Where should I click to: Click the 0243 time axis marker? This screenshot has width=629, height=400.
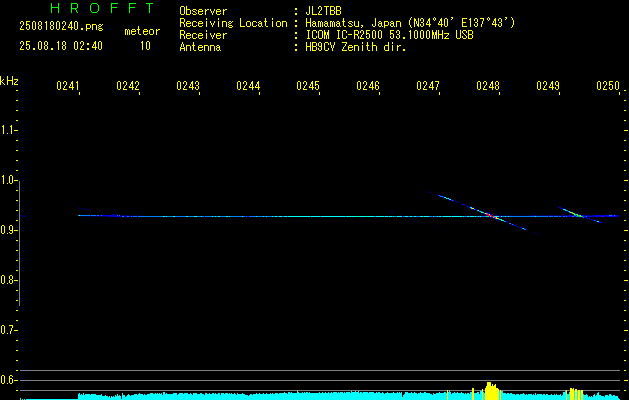point(188,86)
